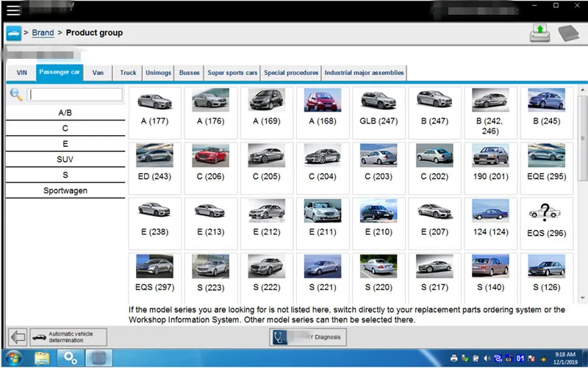
Task: Filter by the S class category
Action: click(x=65, y=175)
